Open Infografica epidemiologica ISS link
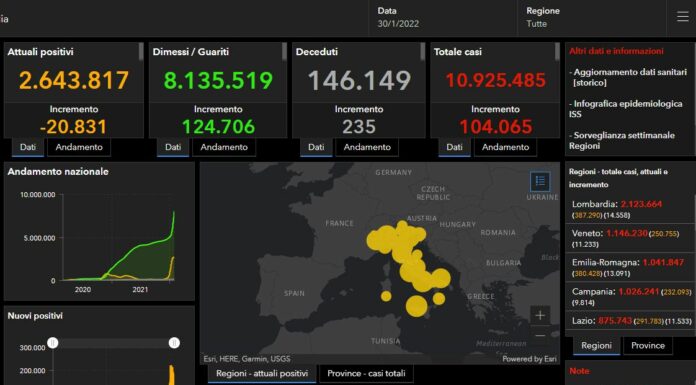 (x=626, y=109)
